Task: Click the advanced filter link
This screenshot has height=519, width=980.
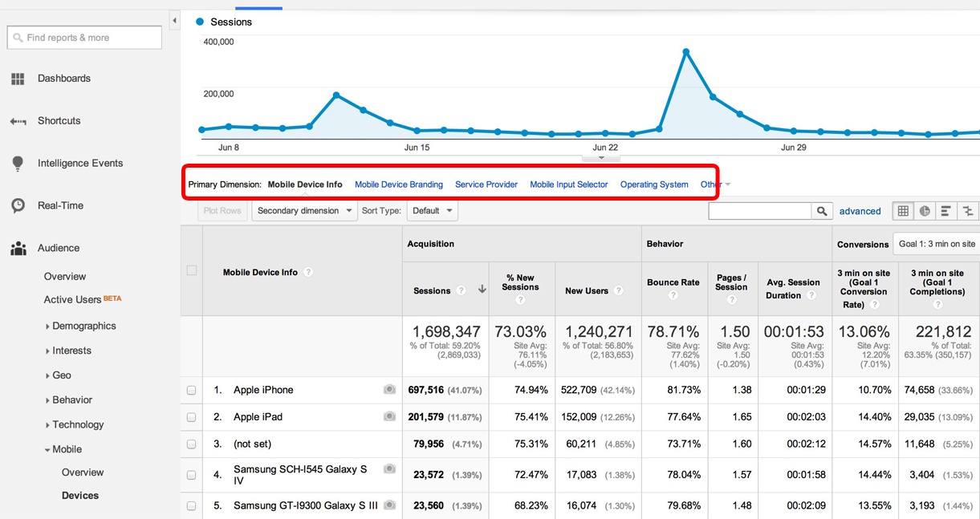Action: click(x=860, y=211)
